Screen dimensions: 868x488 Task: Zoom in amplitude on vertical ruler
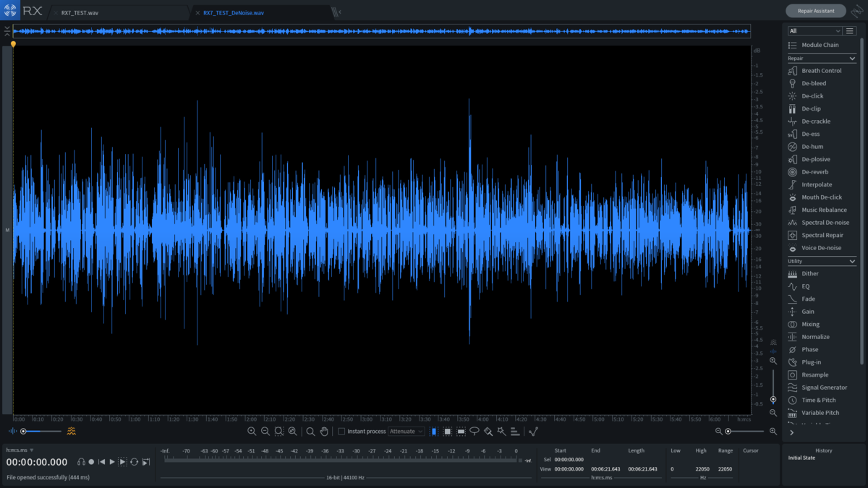773,361
